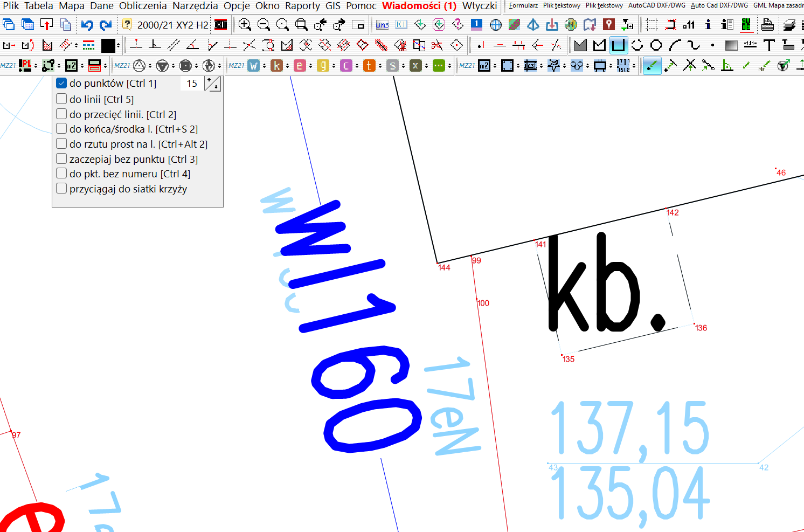
Task: Check 'do pkt. bez numeru [Ctrl 4]'
Action: [x=61, y=174]
